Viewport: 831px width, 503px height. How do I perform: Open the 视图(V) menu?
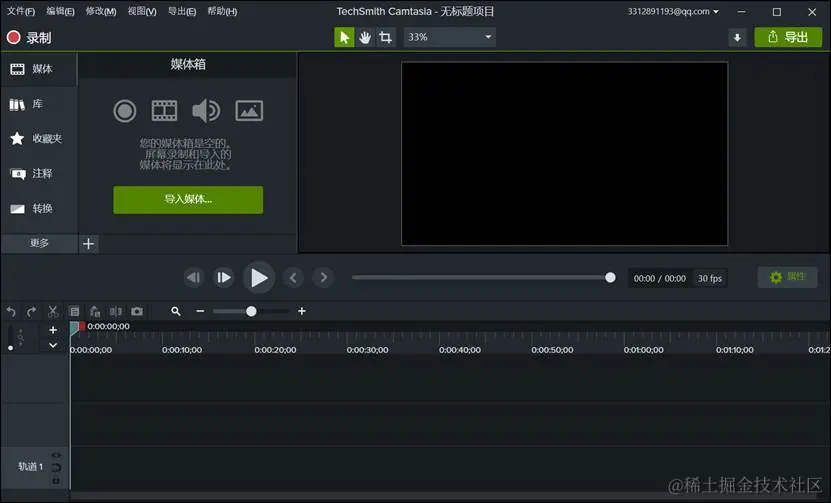[x=142, y=11]
